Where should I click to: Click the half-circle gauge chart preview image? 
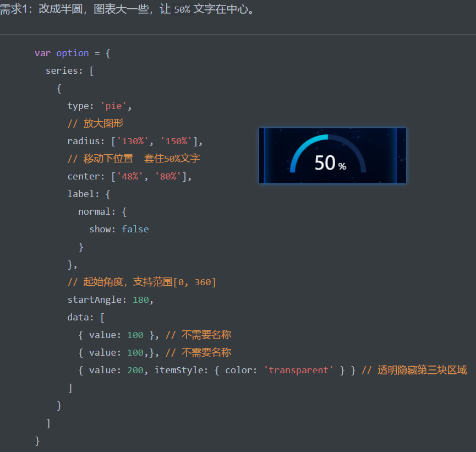coord(332,155)
